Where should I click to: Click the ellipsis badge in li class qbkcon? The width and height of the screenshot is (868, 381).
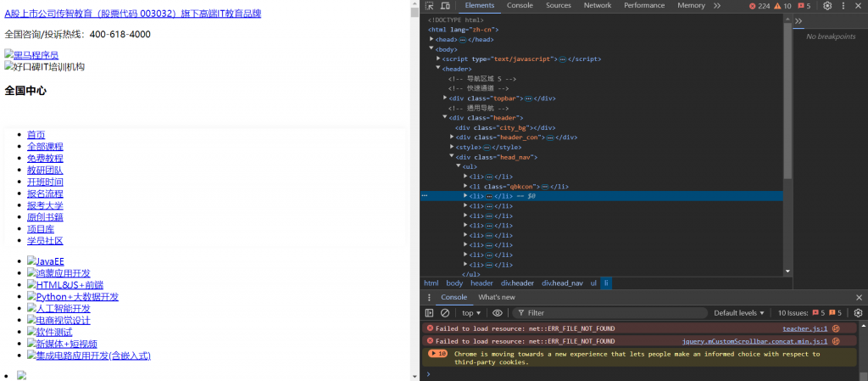coord(545,187)
